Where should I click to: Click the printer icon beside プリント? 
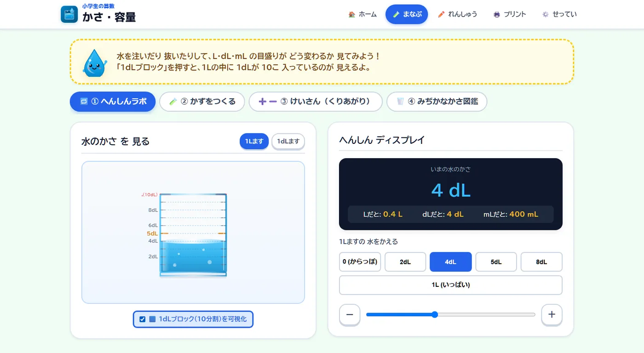coord(497,14)
